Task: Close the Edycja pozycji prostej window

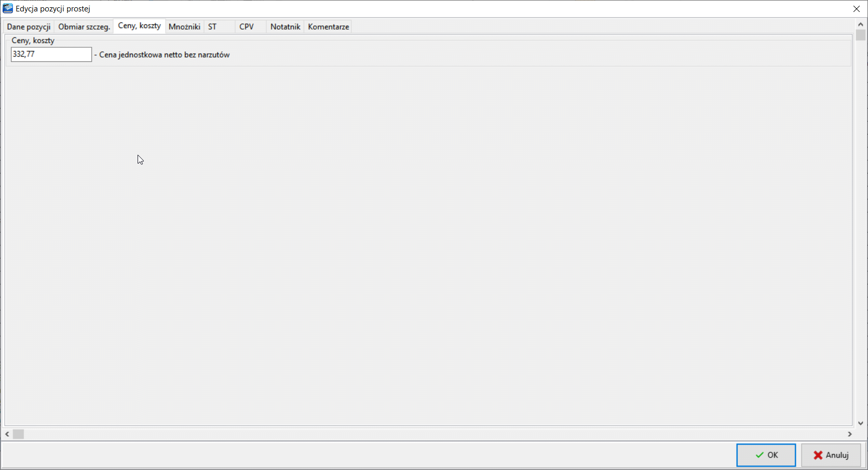Action: click(x=857, y=9)
